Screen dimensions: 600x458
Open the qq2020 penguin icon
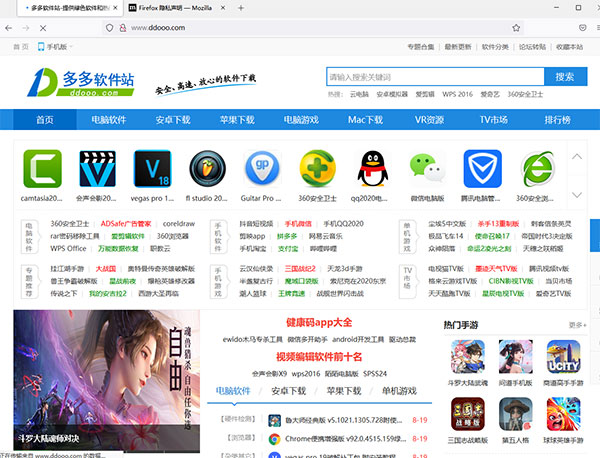pyautogui.click(x=372, y=169)
